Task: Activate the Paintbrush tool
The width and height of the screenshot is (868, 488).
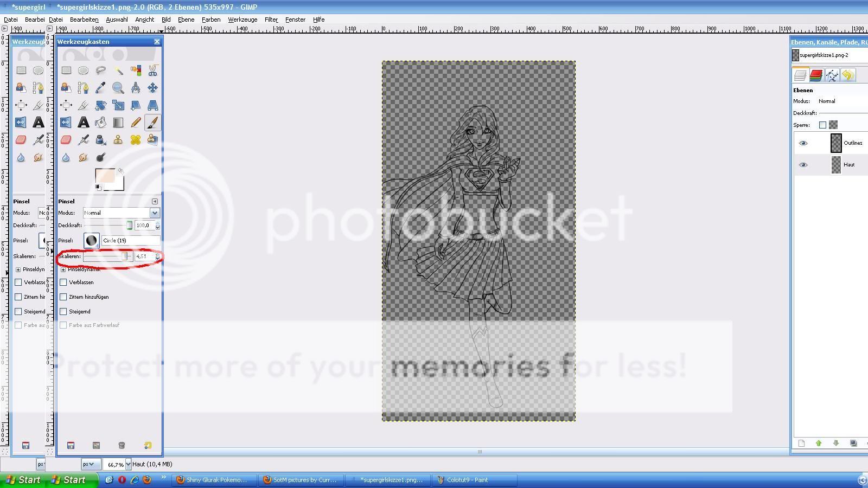Action: 153,123
